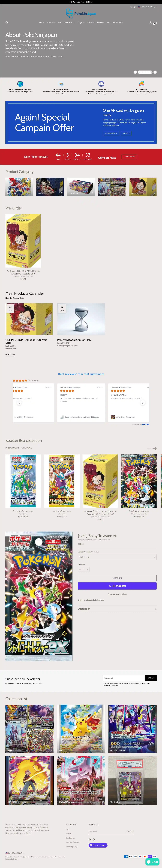Open the With Shrink option dropdown
Screen dimensions: 162x868
coord(117,557)
